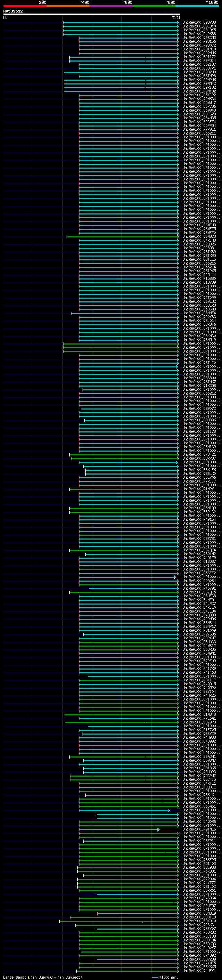The height and width of the screenshot is (980, 222).
Task: Choose the UniRef100_O18789 entry
Action: (199, 282)
